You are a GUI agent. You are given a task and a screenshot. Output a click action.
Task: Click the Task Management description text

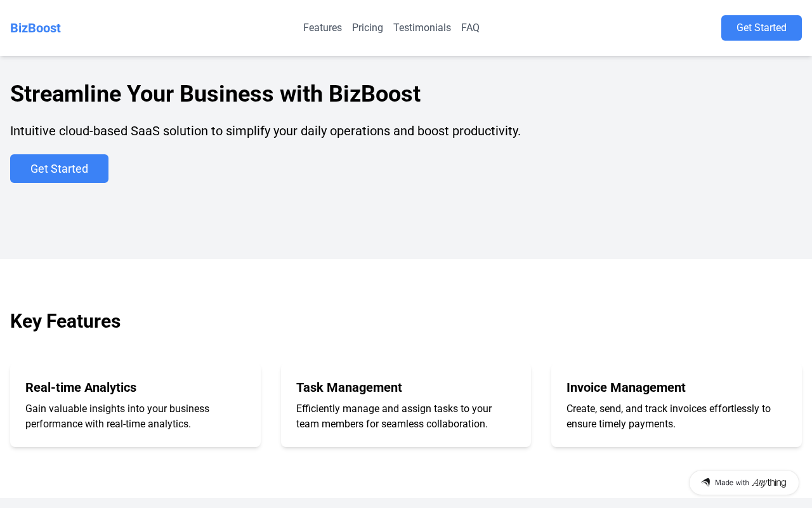(x=393, y=416)
